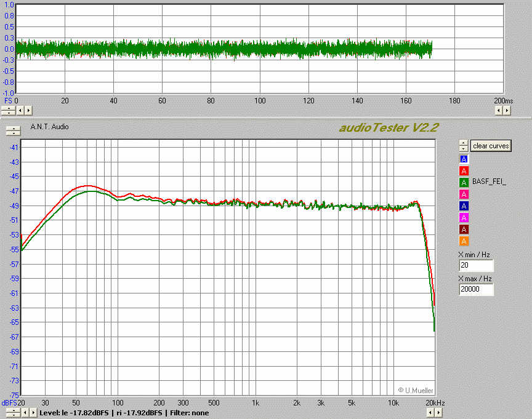
Task: Click the waveform amplitude stepper below FS label
Action: coord(9,111)
